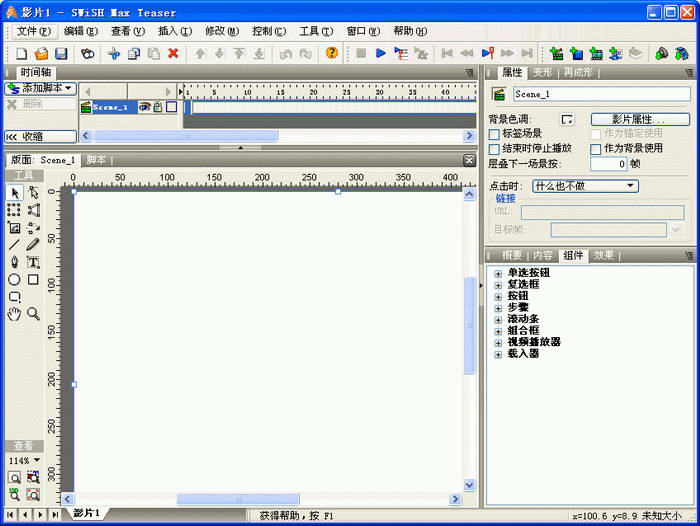Open the 帮助(H) menu

pyautogui.click(x=410, y=31)
